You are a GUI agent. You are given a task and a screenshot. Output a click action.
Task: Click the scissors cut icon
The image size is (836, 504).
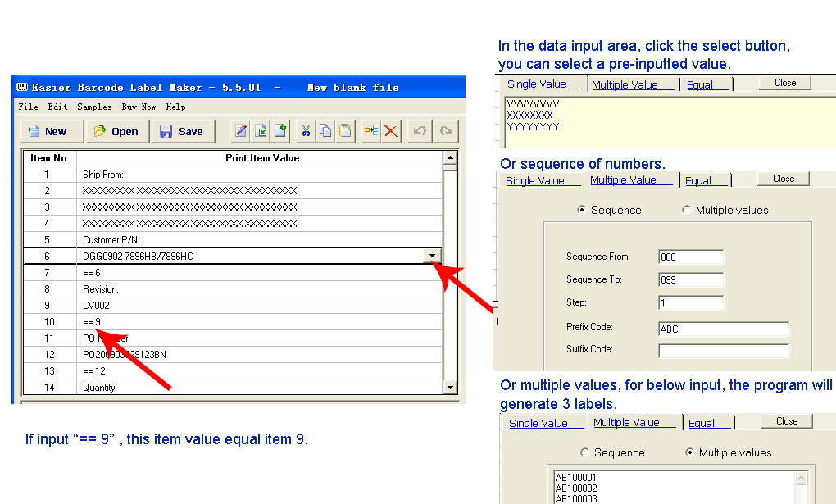tap(306, 131)
